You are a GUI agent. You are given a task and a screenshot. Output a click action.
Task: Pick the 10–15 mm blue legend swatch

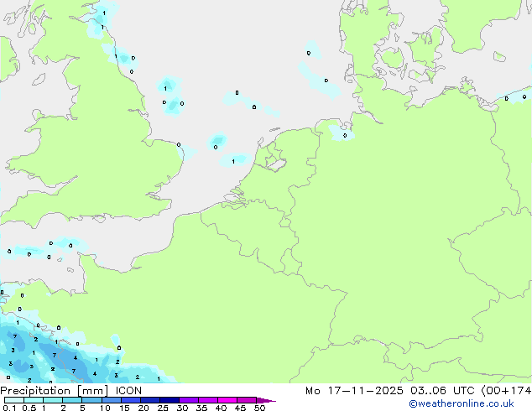tap(112, 400)
